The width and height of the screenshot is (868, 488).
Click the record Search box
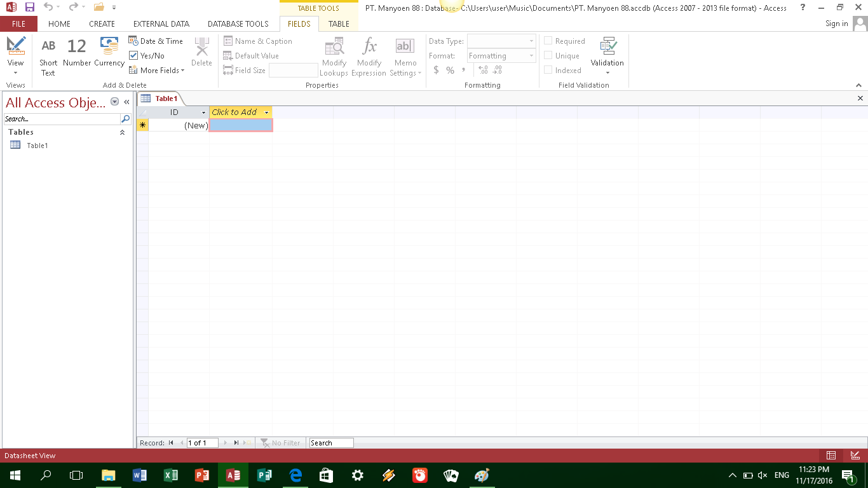click(331, 443)
